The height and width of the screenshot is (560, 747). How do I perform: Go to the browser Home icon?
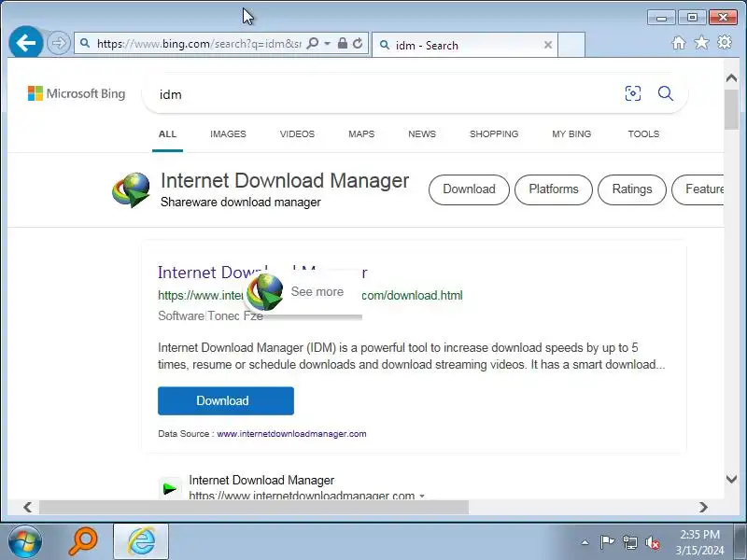(x=679, y=43)
